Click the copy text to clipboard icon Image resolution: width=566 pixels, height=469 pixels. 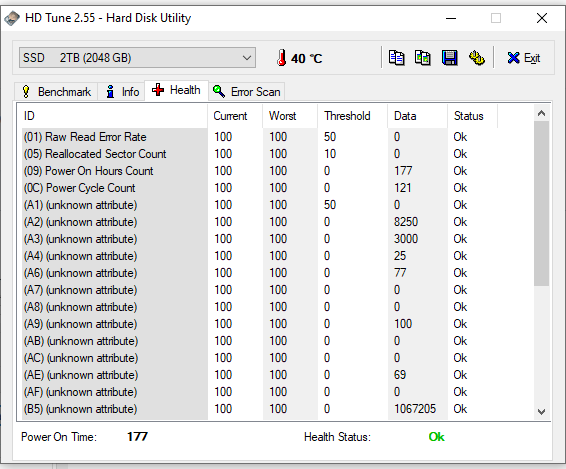[396, 58]
